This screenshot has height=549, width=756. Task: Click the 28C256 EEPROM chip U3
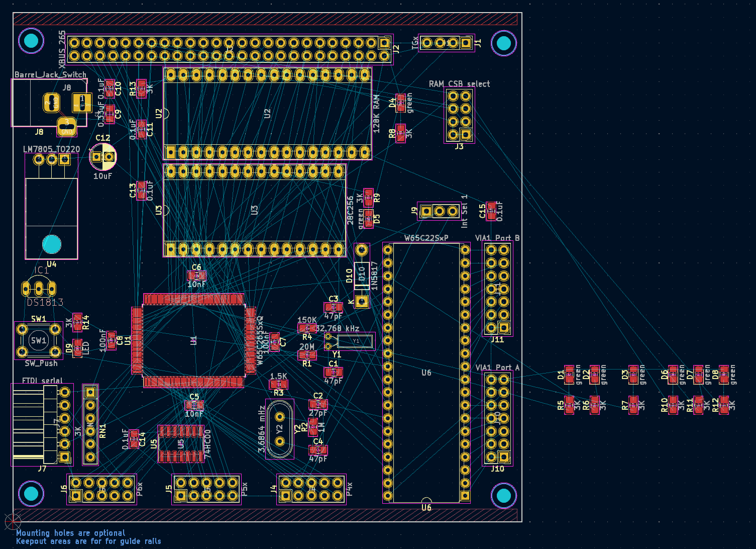coord(254,210)
